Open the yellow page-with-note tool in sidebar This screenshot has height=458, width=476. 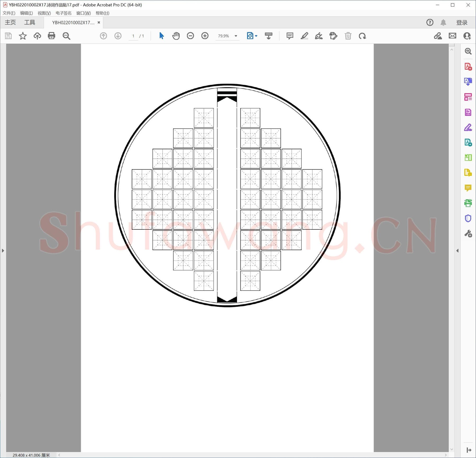click(468, 173)
